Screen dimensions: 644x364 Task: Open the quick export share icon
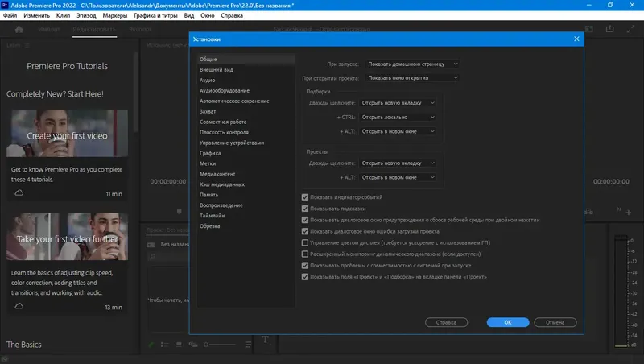[610, 29]
